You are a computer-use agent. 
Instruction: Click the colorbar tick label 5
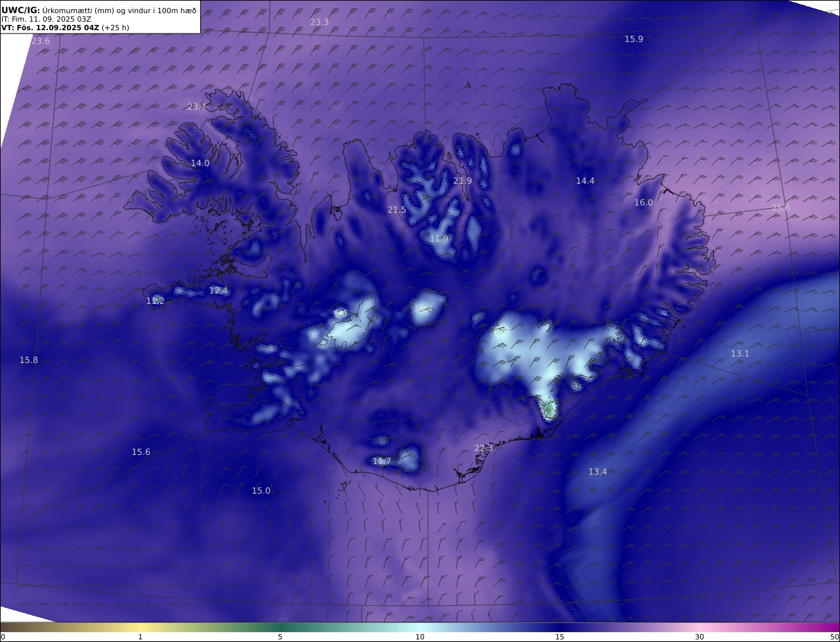point(280,637)
